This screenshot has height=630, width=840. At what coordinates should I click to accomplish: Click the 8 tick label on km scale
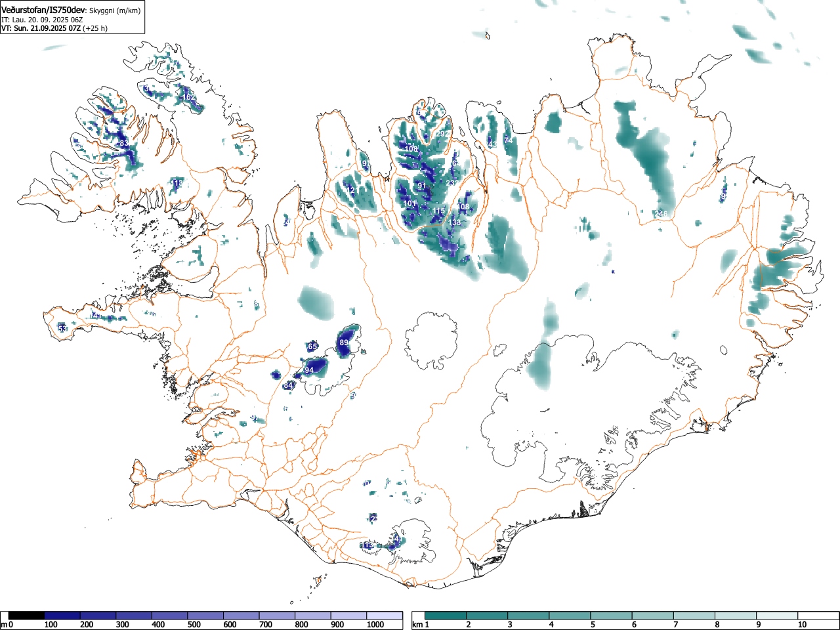[x=717, y=625]
